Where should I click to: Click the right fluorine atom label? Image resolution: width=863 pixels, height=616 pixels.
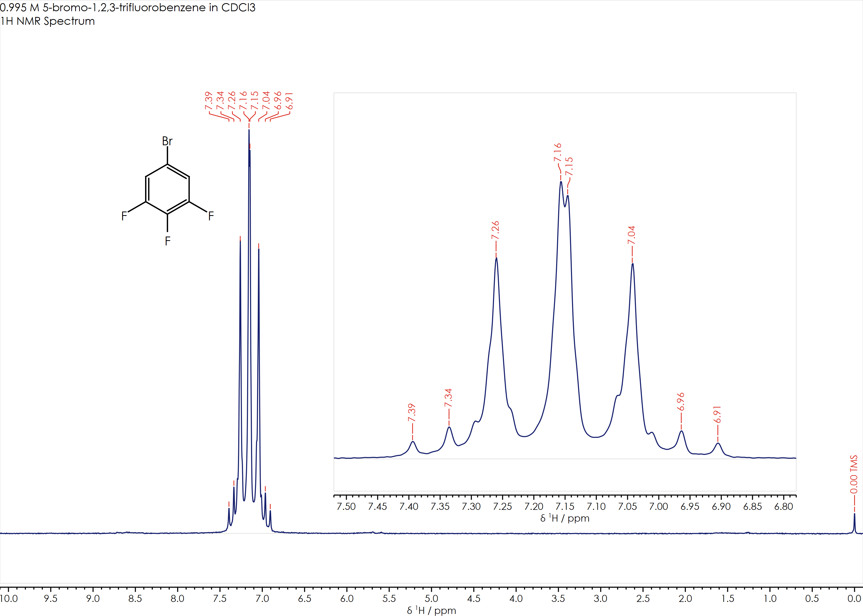(x=211, y=216)
